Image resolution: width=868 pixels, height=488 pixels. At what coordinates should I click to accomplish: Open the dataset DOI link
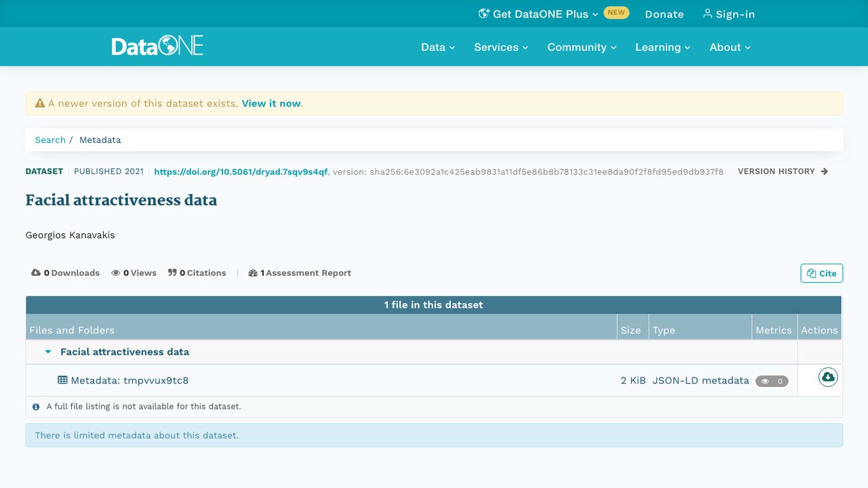(241, 172)
